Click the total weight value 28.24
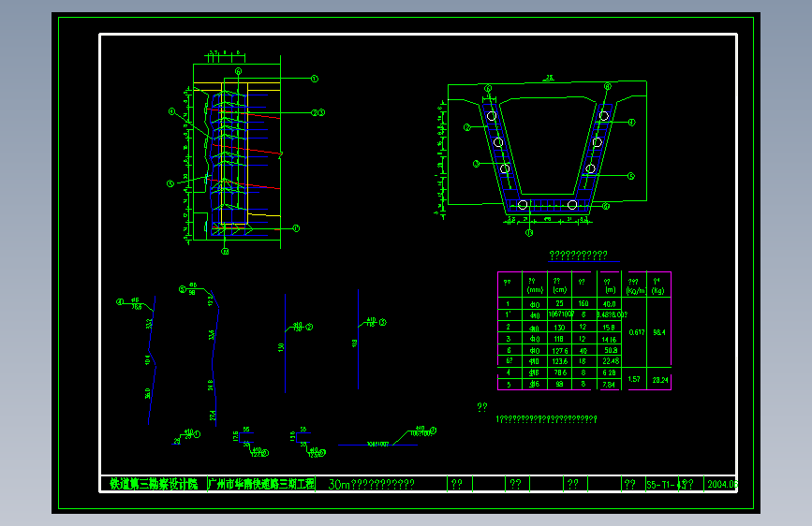 (660, 380)
